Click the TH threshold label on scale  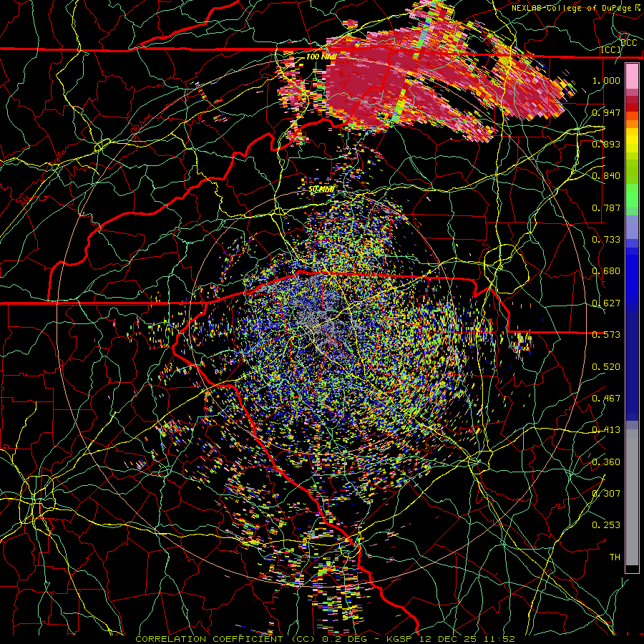615,557
